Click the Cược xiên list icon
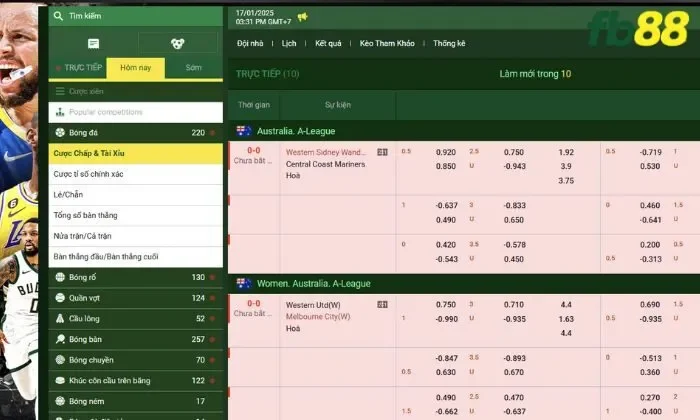 coord(60,91)
